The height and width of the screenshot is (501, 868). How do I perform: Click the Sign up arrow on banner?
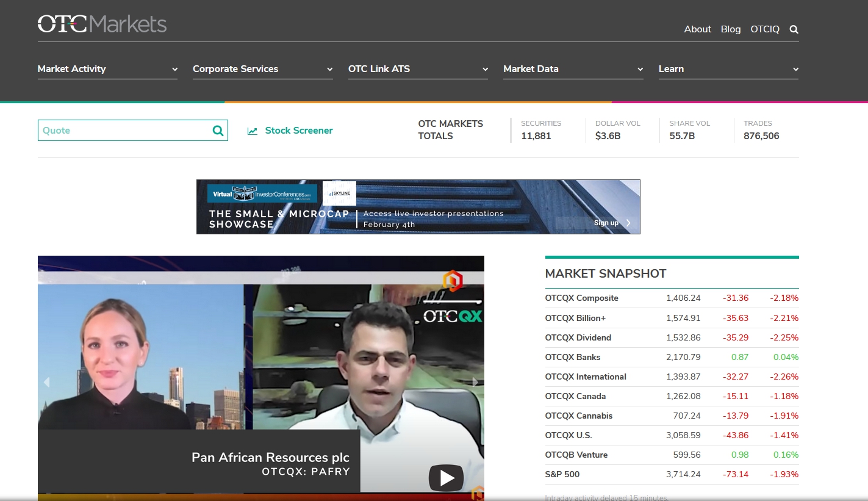pyautogui.click(x=628, y=223)
